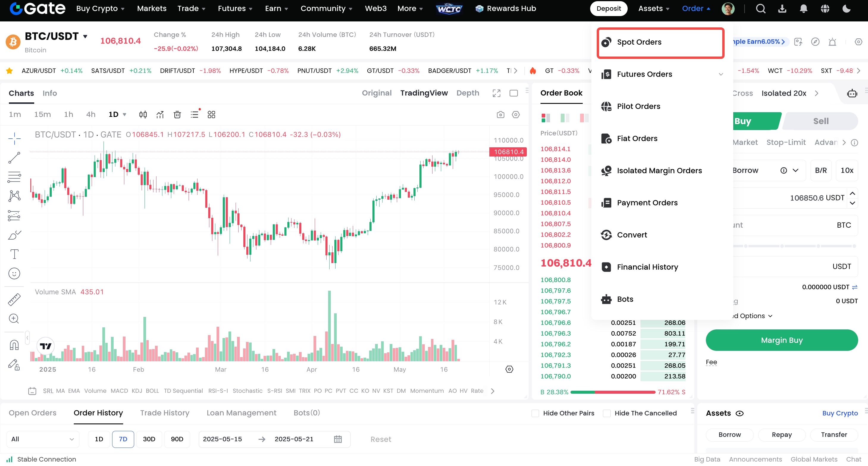Open the 1D interval dropdown

click(117, 115)
